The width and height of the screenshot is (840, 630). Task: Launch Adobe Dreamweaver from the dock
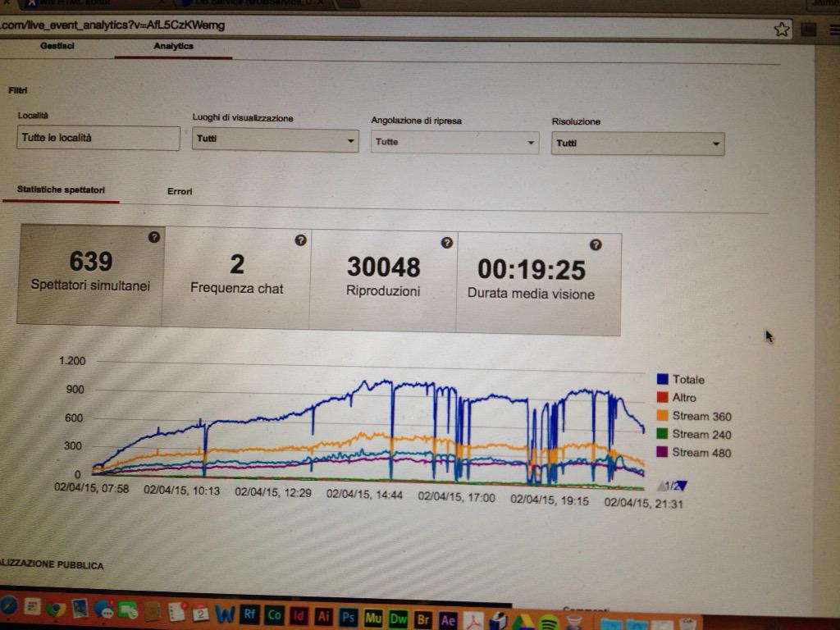coord(398,620)
